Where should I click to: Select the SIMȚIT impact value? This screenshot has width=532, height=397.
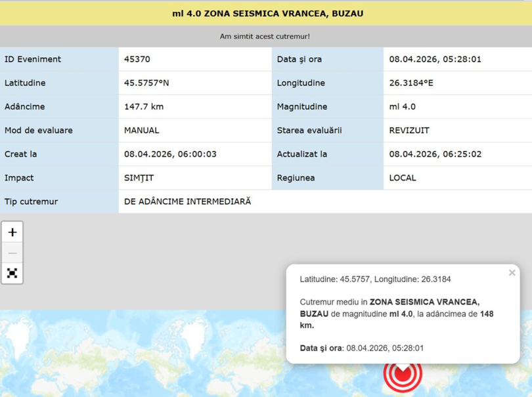click(x=139, y=178)
